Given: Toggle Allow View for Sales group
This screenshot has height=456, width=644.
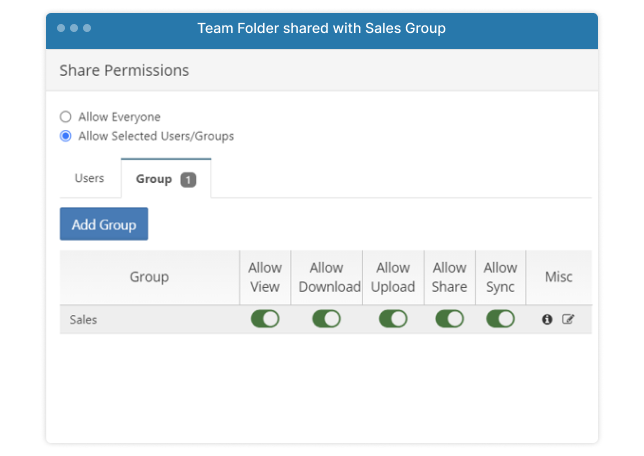Looking at the screenshot, I should (265, 319).
